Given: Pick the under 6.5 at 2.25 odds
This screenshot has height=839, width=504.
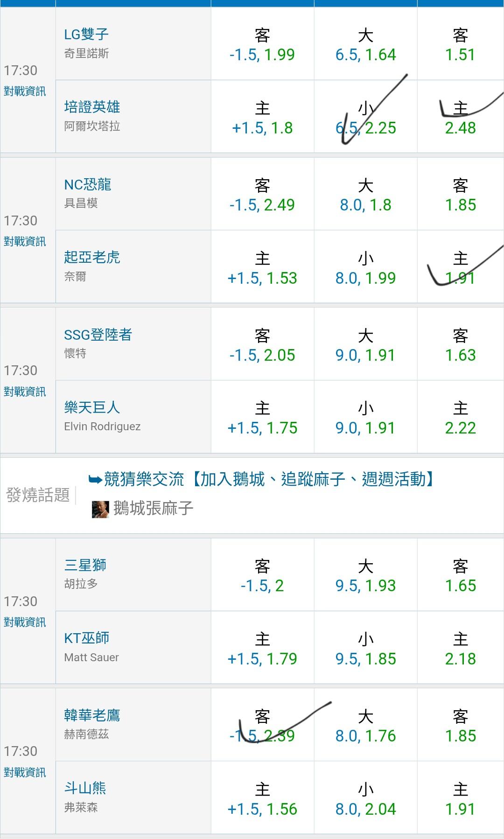Looking at the screenshot, I should tap(365, 118).
